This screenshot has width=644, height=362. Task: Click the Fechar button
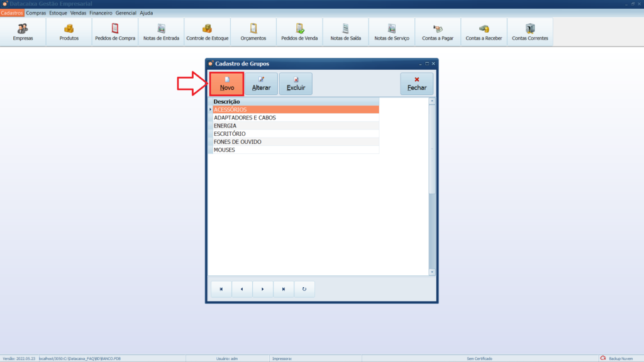point(416,84)
